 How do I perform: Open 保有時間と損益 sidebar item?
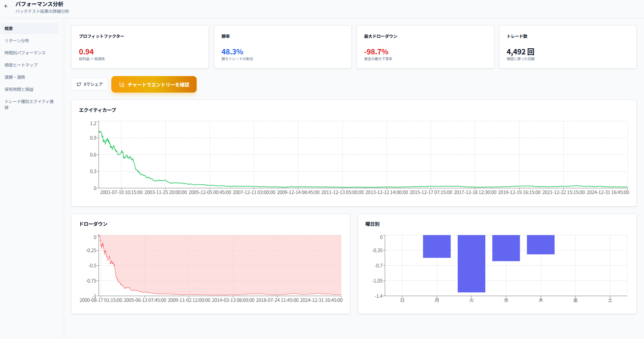pyautogui.click(x=19, y=89)
